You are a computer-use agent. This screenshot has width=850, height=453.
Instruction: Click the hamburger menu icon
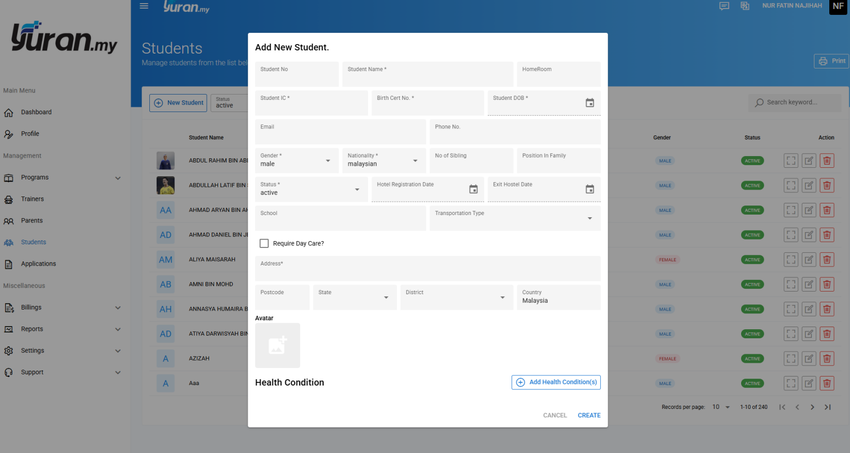[144, 6]
